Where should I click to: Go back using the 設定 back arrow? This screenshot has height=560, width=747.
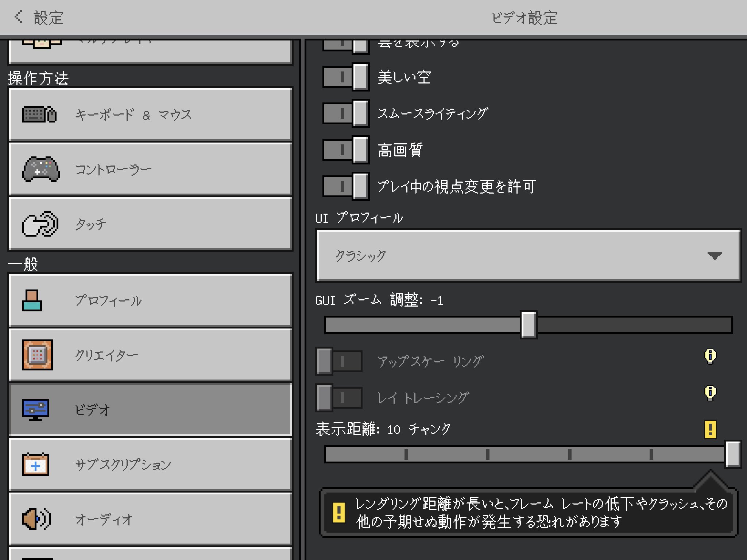[x=19, y=17]
